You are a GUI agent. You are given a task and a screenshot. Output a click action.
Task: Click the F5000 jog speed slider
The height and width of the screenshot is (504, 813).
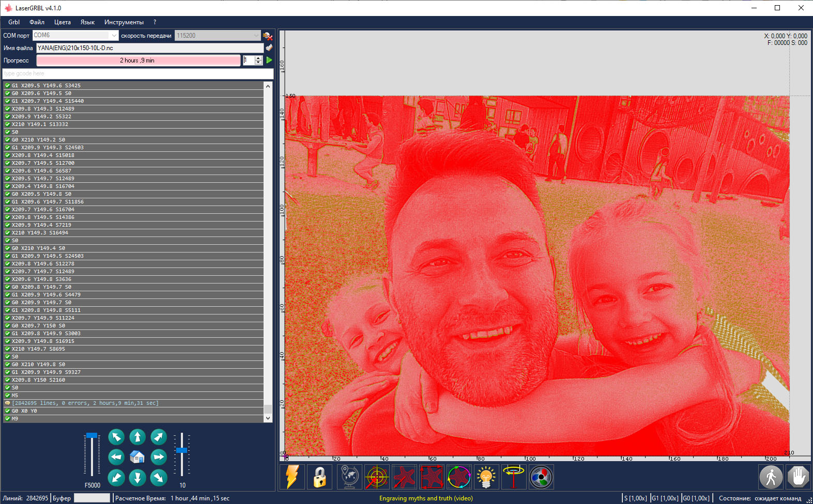point(92,454)
